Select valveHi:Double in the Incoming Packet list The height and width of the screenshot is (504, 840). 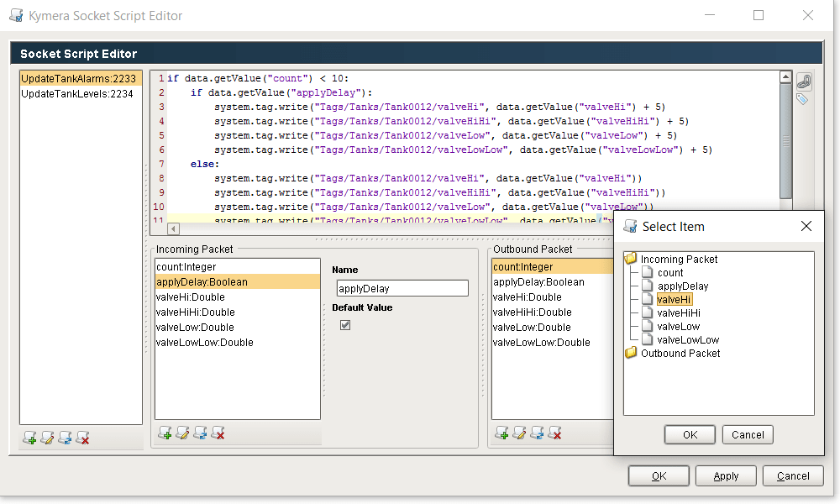coord(238,297)
